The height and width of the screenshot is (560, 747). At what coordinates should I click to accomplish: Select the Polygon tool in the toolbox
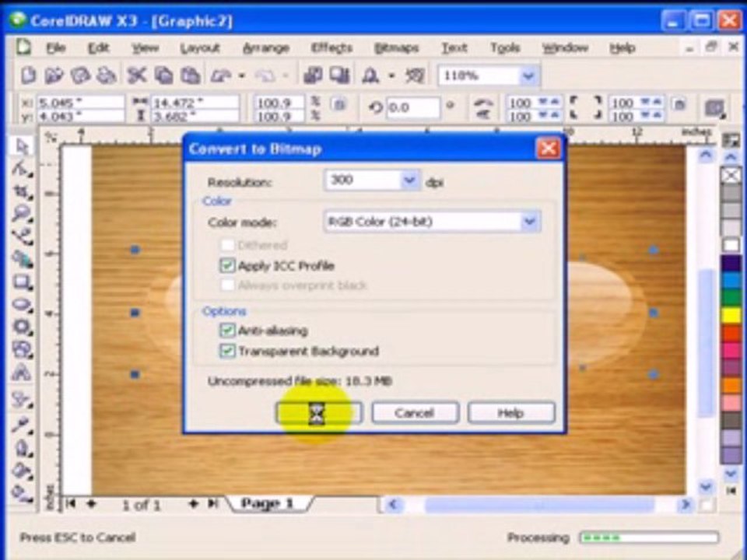22,327
